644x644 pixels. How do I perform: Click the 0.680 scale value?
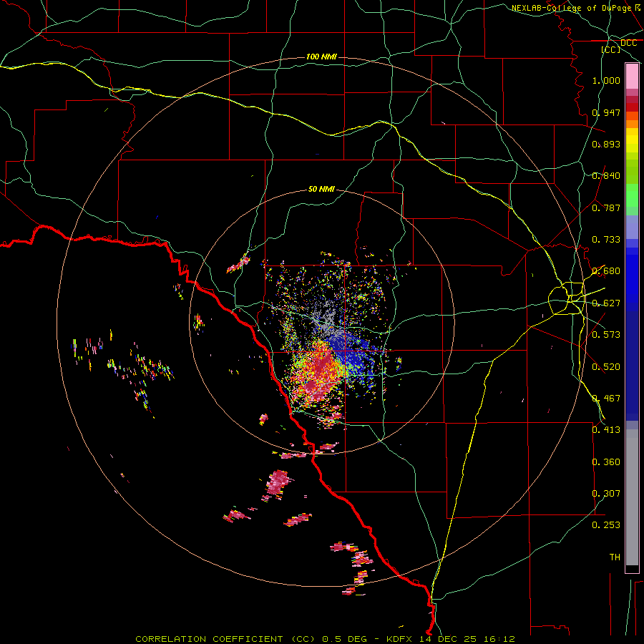[606, 271]
